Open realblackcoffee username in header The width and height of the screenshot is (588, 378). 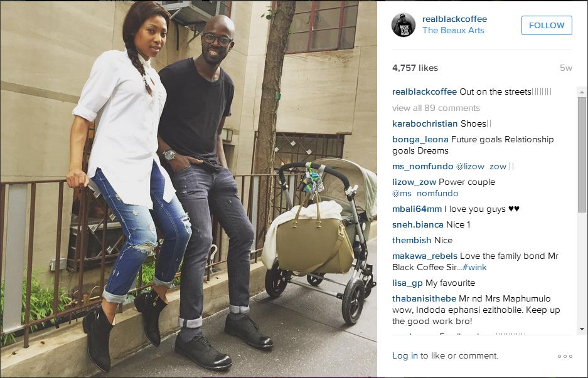[x=454, y=19]
